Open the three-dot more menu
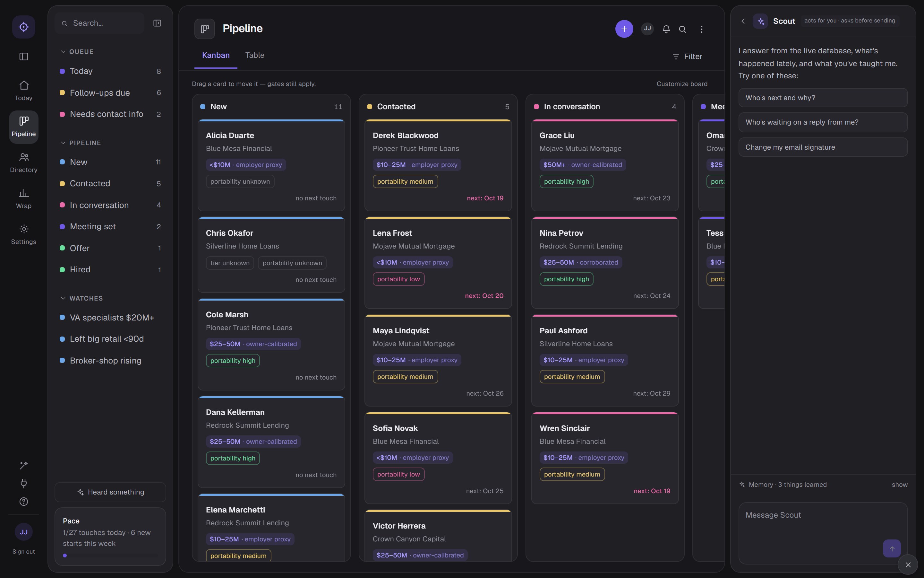Viewport: 924px width, 578px height. [701, 29]
